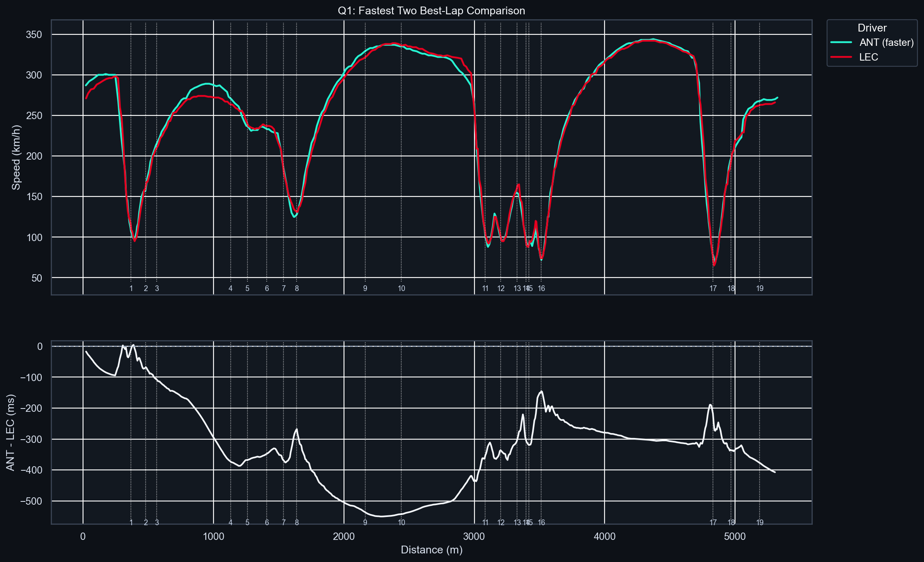Select the 5000 distance axis tick label

coord(735,537)
